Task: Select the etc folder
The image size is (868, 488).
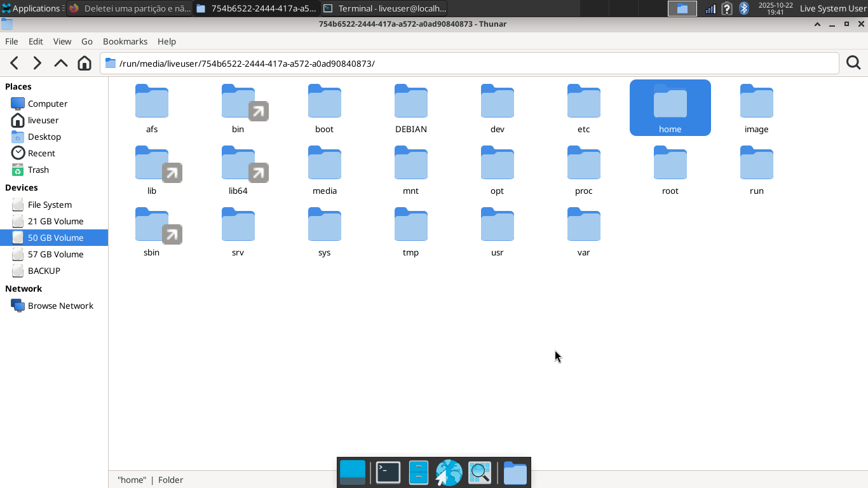Action: pyautogui.click(x=583, y=108)
